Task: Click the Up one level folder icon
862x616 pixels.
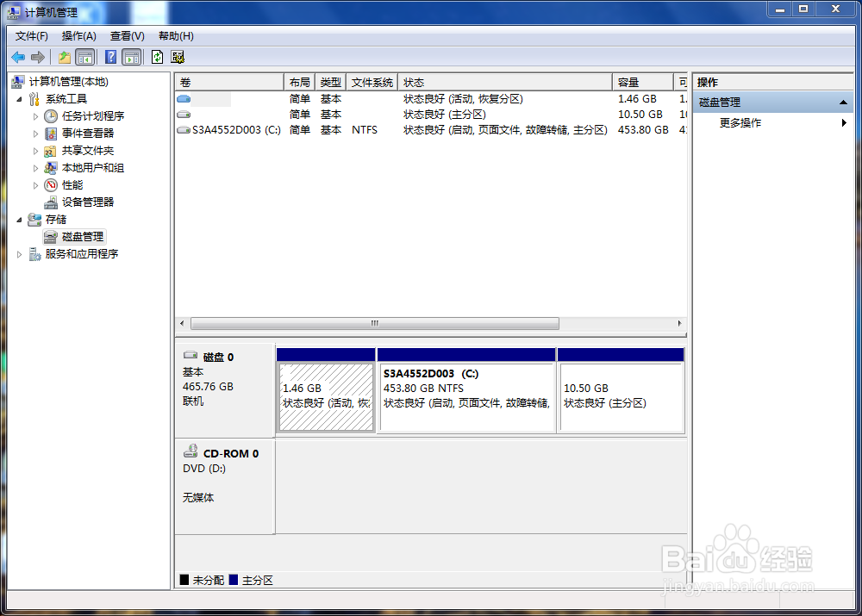Action: click(x=65, y=57)
